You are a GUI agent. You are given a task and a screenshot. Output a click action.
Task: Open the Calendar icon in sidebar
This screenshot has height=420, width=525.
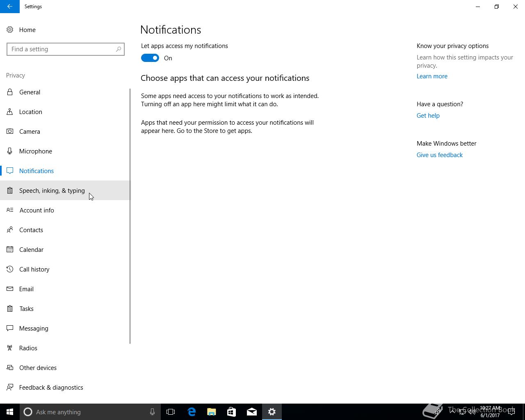click(x=10, y=249)
